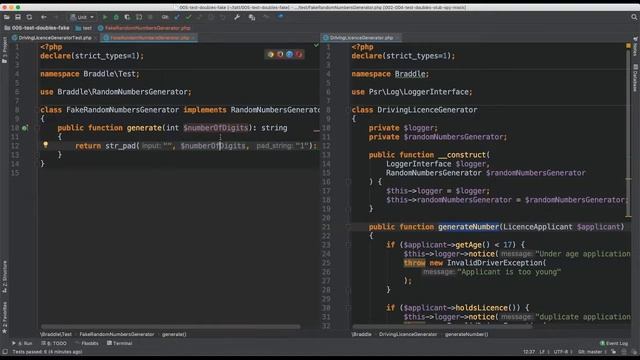Select the test folder breadcrumb
This screenshot has height=360, width=640.
tap(84, 28)
